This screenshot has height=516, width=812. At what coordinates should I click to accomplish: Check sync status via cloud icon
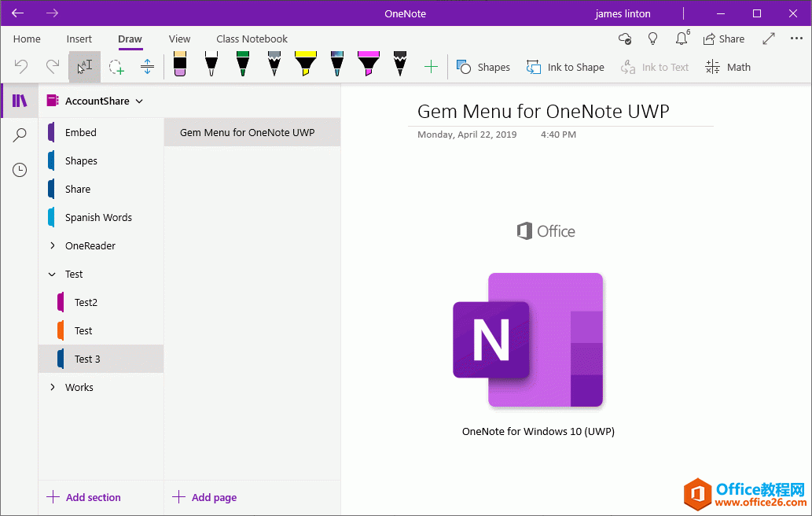pyautogui.click(x=625, y=39)
